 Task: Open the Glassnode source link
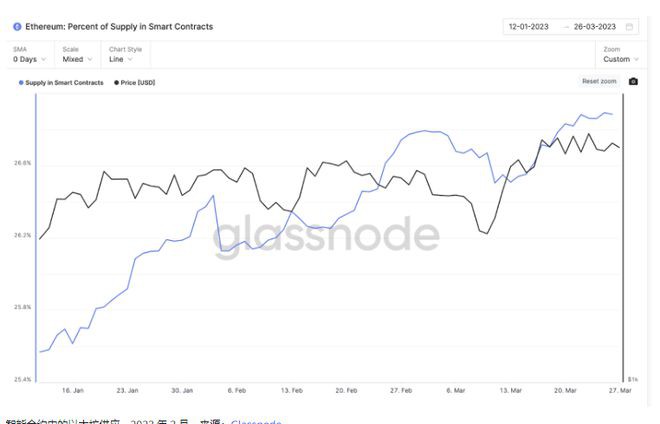point(255,421)
